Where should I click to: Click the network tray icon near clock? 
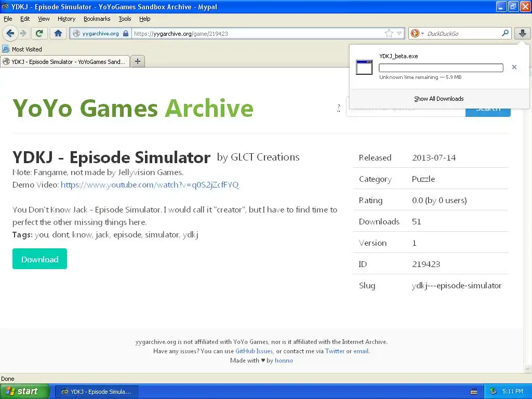coord(493,392)
